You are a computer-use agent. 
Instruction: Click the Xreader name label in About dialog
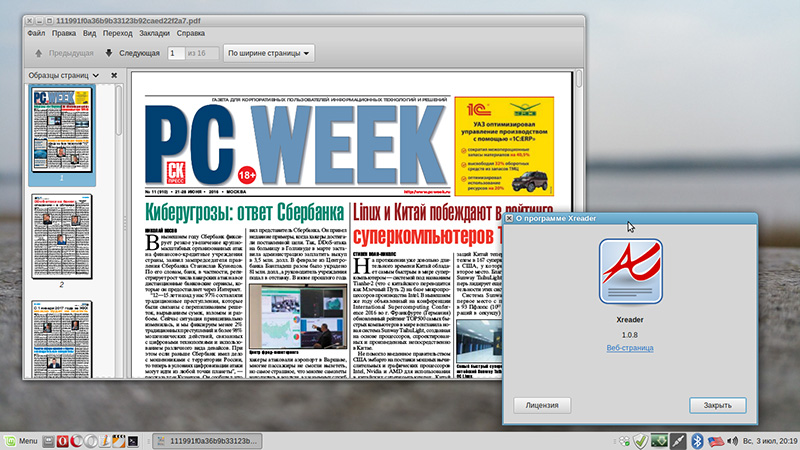click(x=630, y=319)
